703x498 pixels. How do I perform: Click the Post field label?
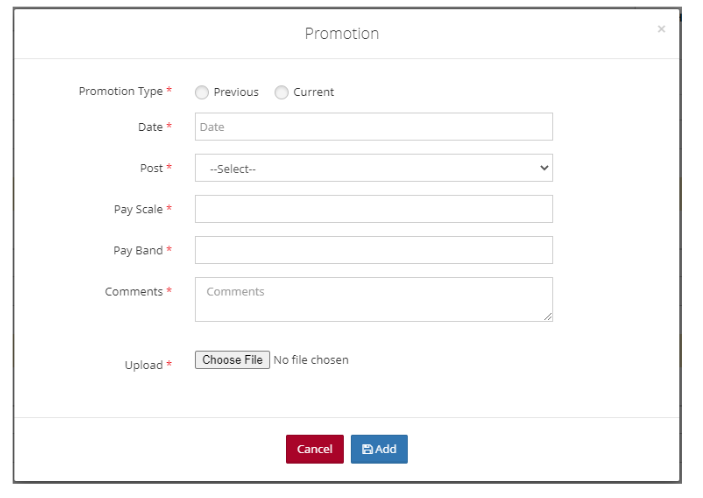(x=151, y=168)
